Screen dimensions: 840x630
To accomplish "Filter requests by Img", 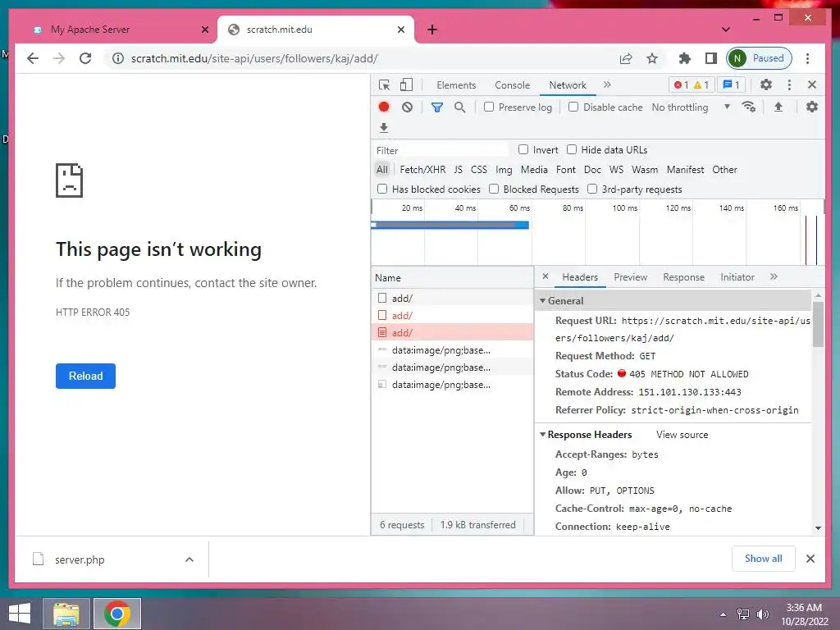I will (504, 169).
